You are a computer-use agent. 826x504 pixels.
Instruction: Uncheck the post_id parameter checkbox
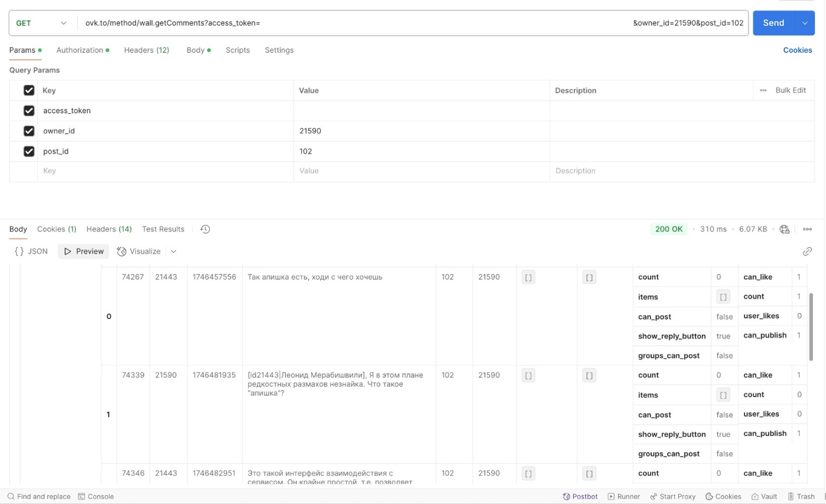tap(29, 152)
